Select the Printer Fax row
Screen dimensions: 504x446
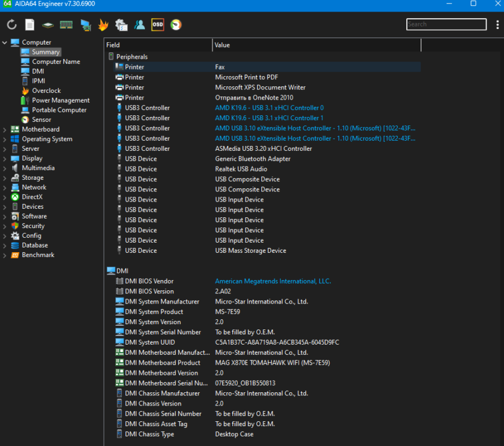(267, 67)
